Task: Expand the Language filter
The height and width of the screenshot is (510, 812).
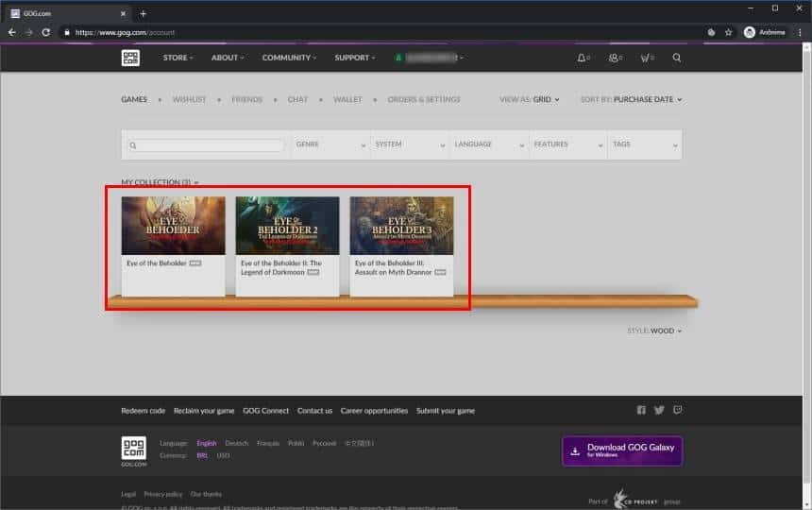Action: point(489,144)
